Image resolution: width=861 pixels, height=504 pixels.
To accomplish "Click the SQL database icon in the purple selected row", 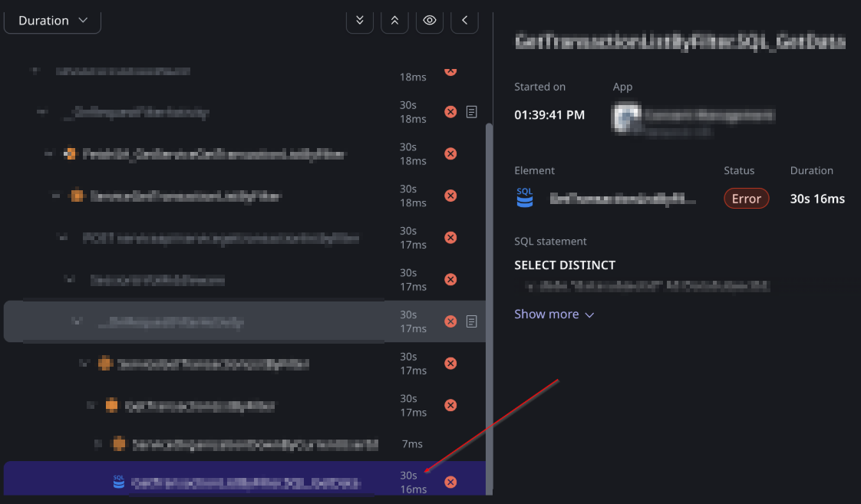I will [119, 482].
